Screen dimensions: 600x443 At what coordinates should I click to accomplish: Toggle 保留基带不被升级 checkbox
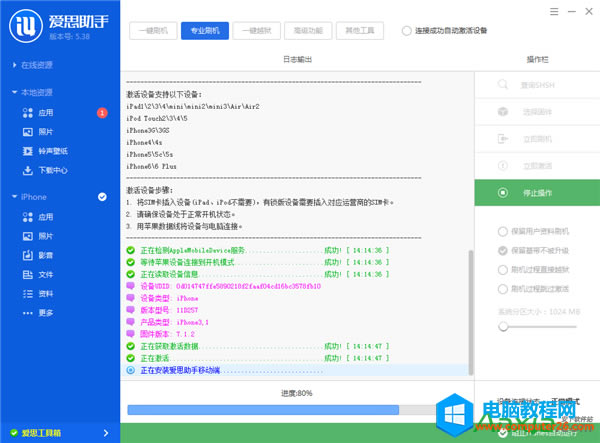(502, 251)
